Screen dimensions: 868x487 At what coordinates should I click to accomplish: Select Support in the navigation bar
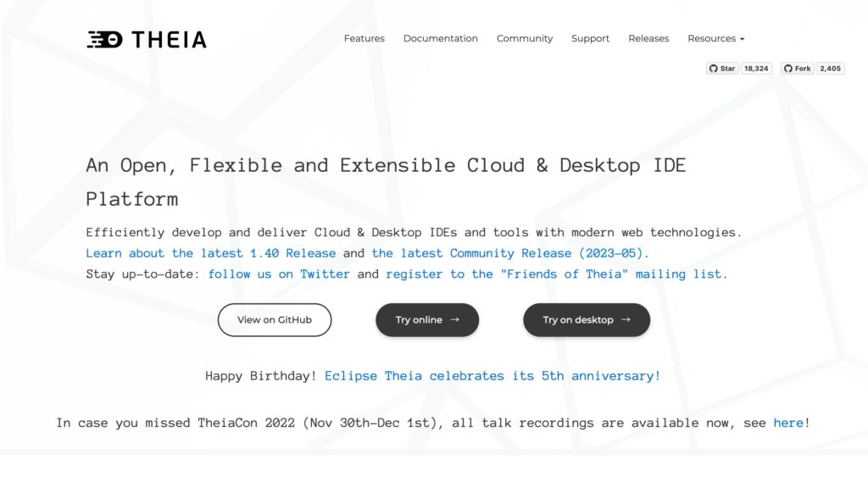(x=590, y=39)
